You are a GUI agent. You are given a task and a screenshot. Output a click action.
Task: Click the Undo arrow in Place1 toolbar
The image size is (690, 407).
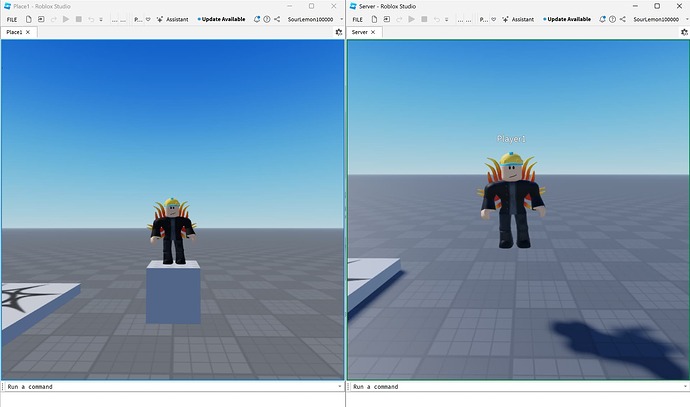91,19
